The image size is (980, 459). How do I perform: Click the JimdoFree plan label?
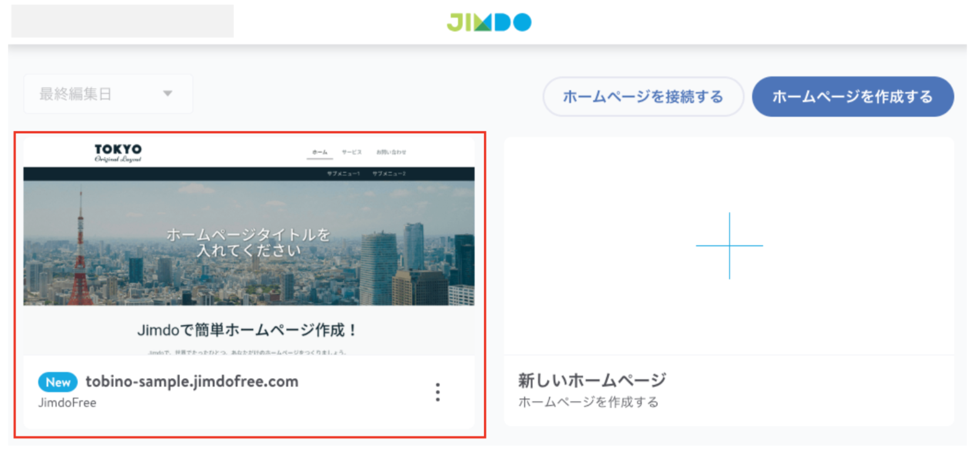[x=67, y=403]
